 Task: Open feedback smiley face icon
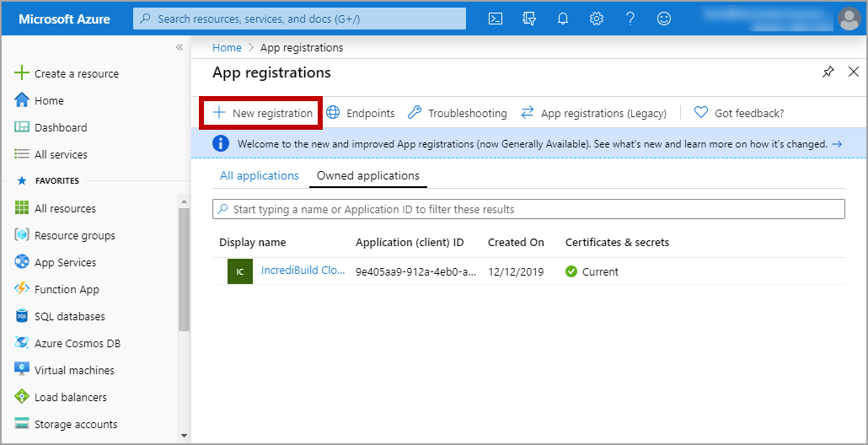(664, 19)
